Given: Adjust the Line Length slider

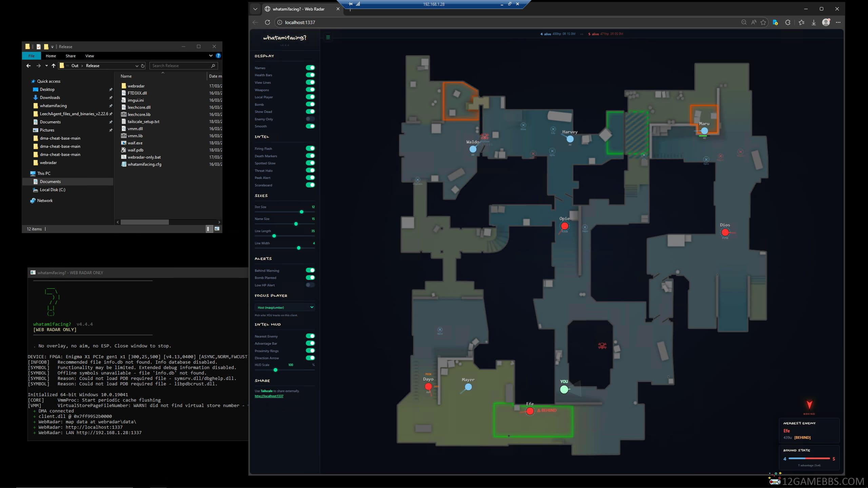Looking at the screenshot, I should 285,236.
